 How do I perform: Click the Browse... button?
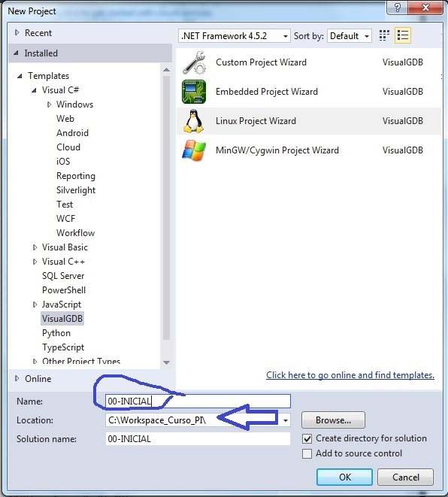[x=333, y=420]
